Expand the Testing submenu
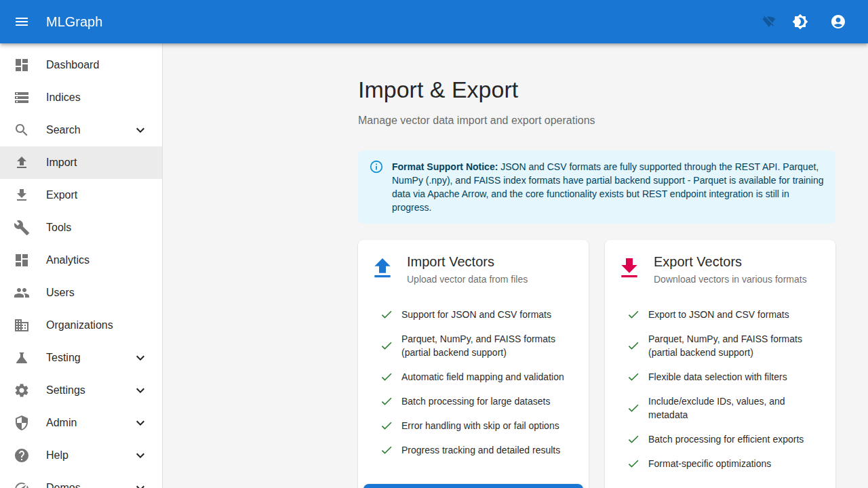The image size is (868, 488). point(140,357)
